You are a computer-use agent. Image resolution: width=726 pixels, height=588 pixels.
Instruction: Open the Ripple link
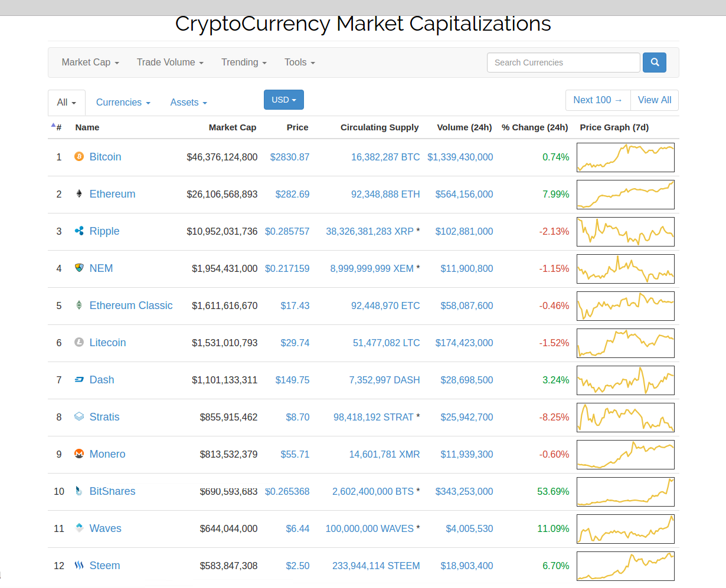click(104, 231)
